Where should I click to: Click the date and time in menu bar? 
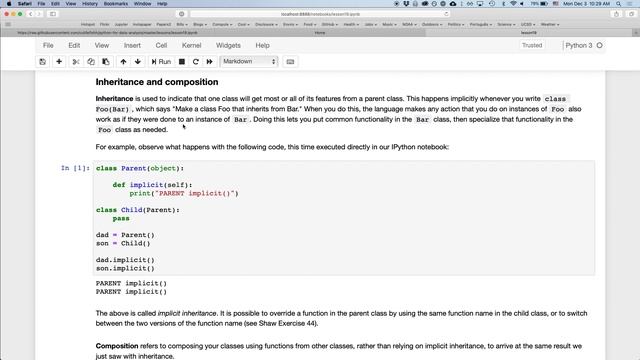tap(587, 4)
